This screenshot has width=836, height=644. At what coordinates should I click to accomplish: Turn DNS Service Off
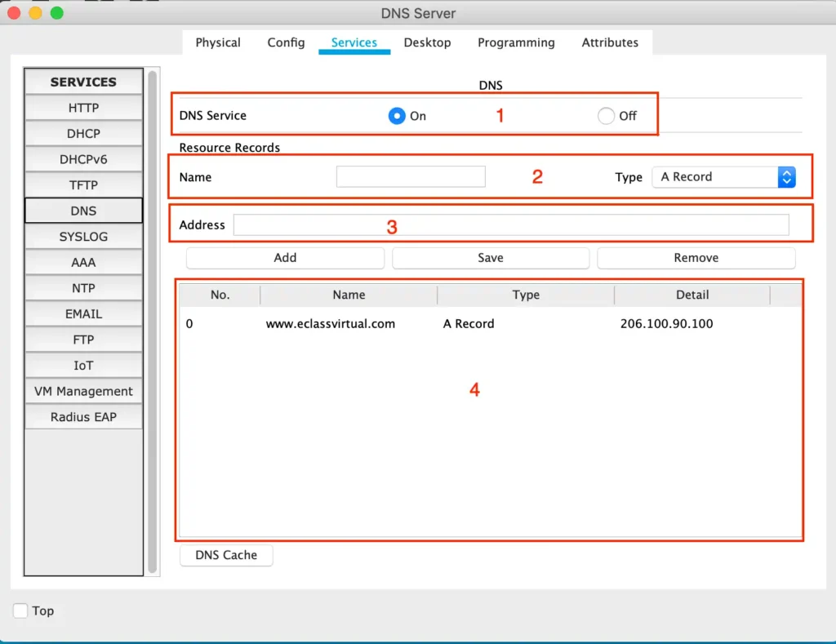click(x=606, y=116)
